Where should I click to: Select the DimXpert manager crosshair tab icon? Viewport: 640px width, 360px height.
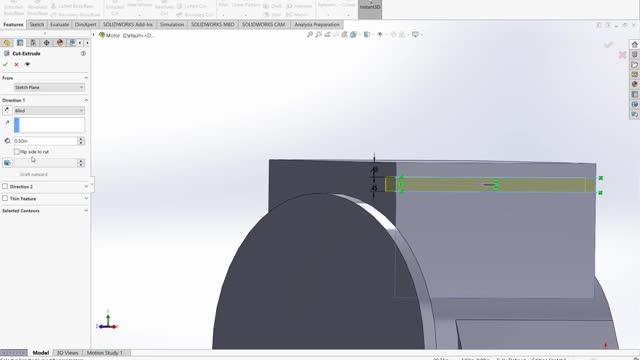coord(47,43)
